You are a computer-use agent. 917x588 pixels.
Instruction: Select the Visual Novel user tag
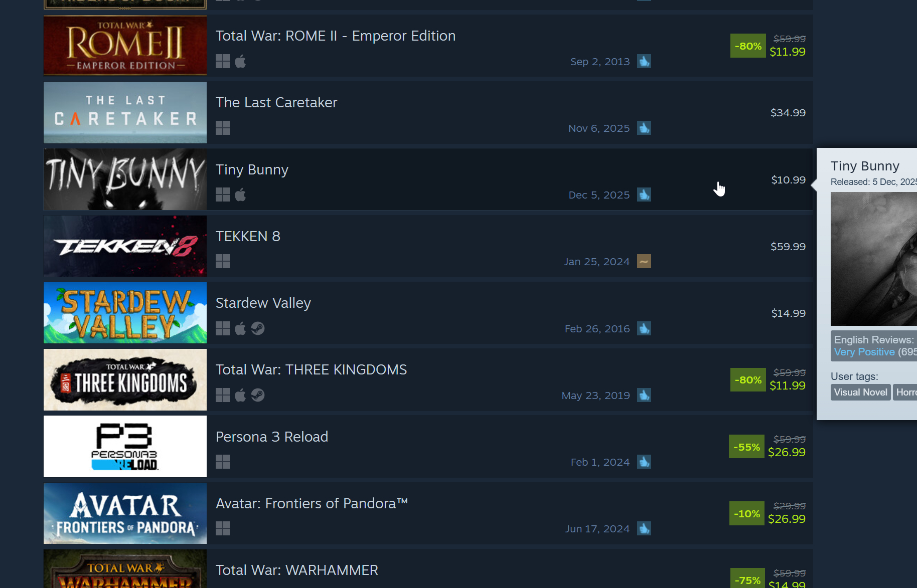click(861, 392)
